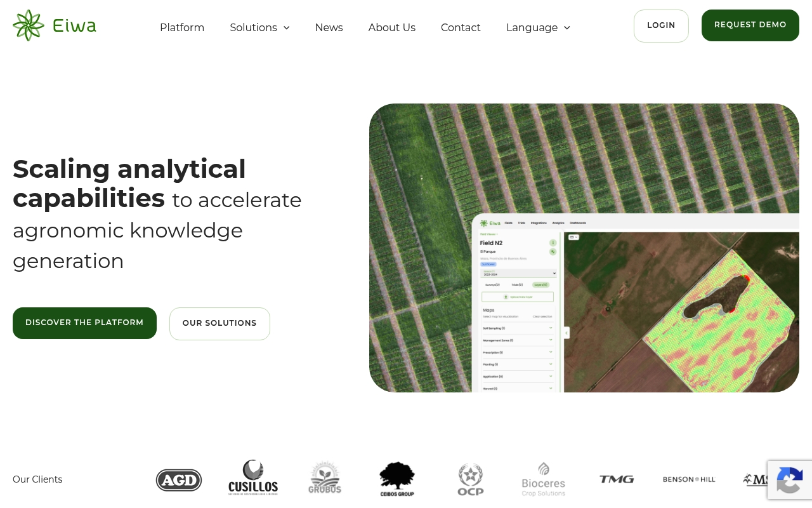Click the hero field imagery picture
Viewport: 812px width, 508px height.
584,248
